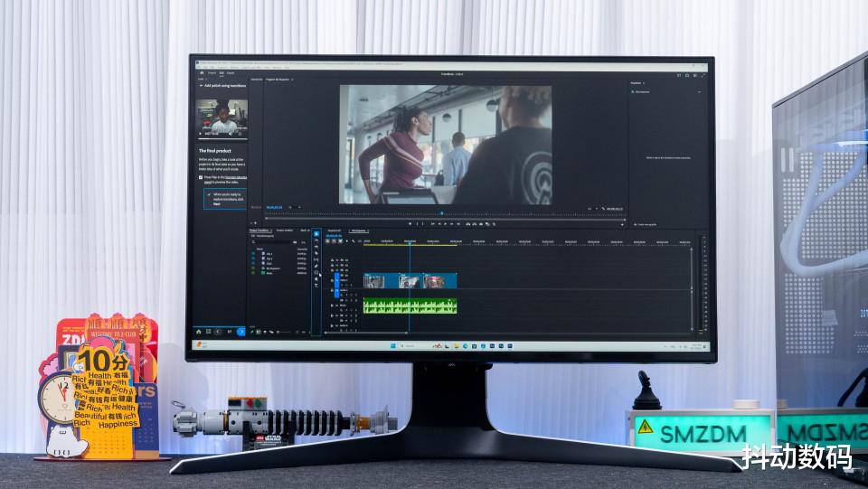Play the sequence in Program Monitor

click(445, 223)
